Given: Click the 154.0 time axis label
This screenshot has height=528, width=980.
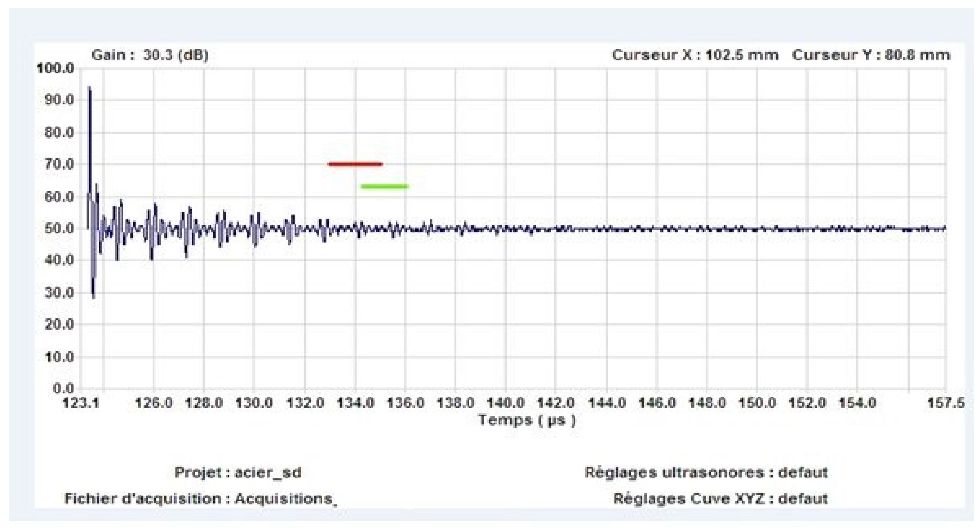Looking at the screenshot, I should click(857, 403).
